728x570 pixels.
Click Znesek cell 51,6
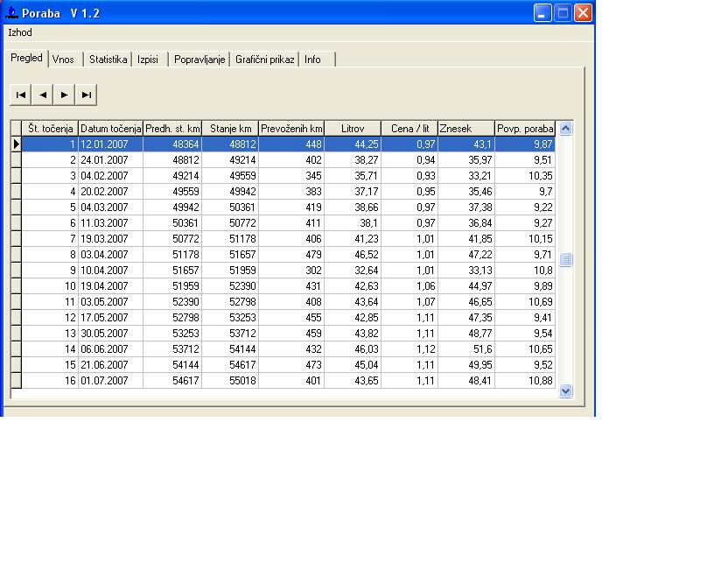[x=466, y=349]
